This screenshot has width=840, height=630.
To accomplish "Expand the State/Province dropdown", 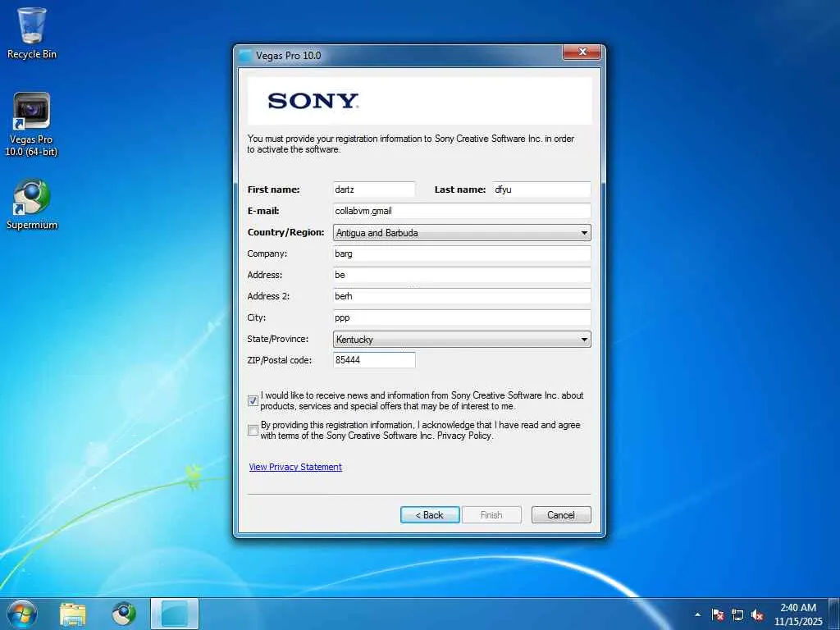I will point(462,339).
